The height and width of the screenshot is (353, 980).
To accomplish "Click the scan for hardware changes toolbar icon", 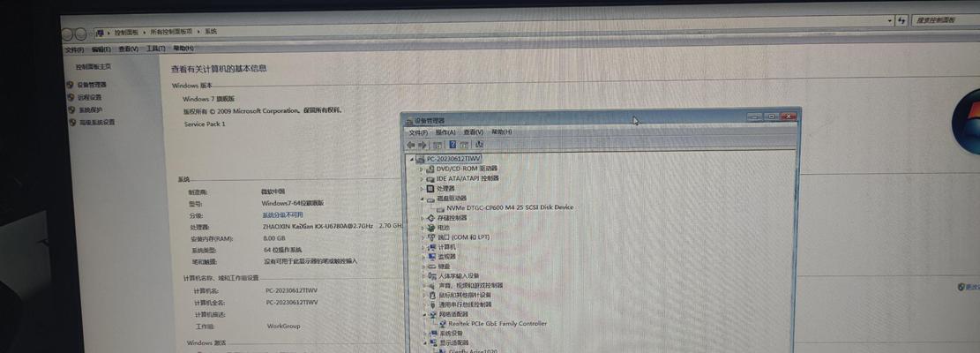I will coord(479,145).
